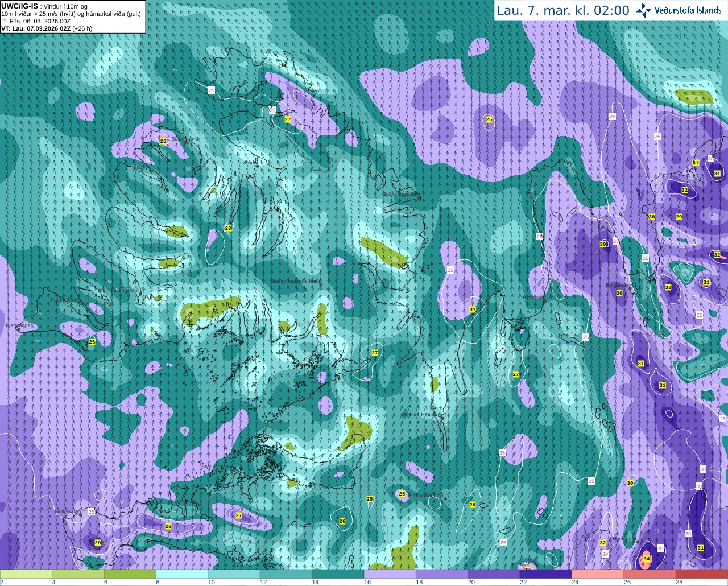Click the Flateyri station label
This screenshot has height=586, width=728.
point(142,167)
